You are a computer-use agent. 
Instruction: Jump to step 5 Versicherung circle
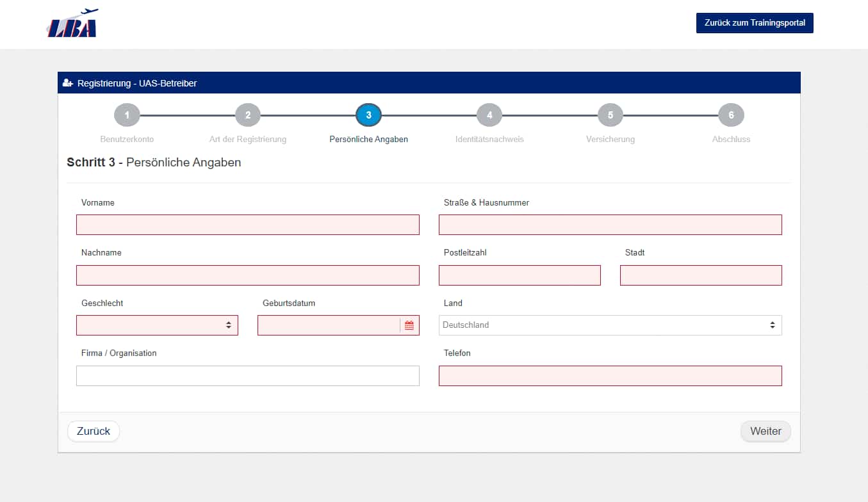click(610, 115)
